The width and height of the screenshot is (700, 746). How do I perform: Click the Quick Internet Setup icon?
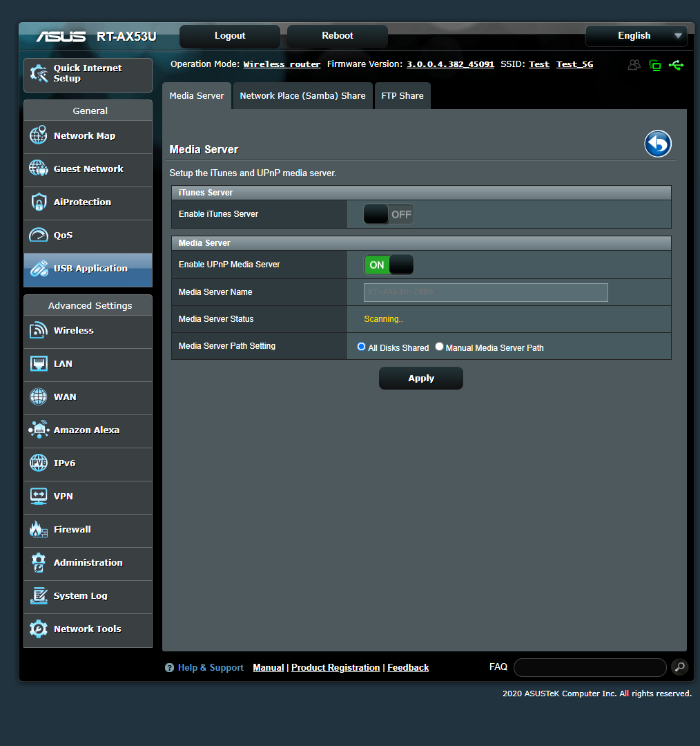pos(39,73)
